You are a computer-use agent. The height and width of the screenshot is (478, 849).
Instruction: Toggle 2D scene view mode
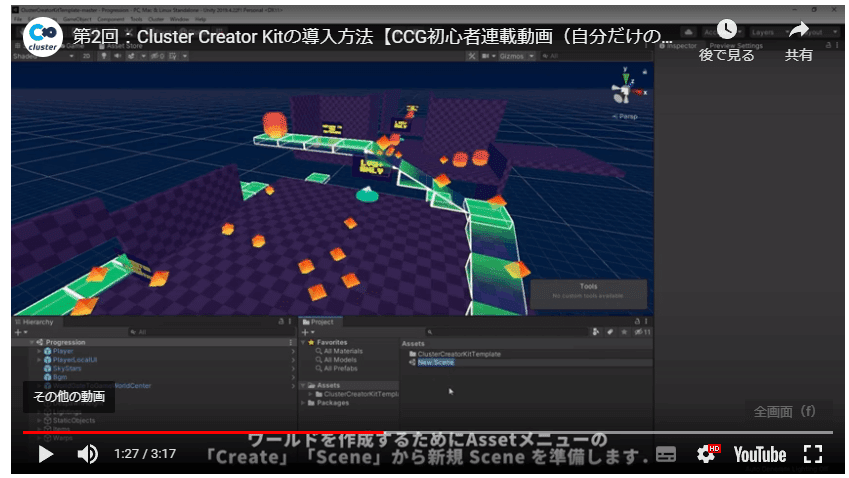click(86, 56)
